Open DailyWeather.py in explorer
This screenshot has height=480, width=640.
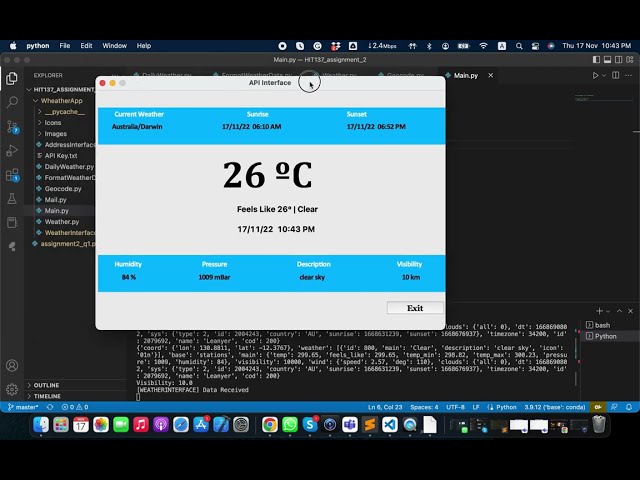pyautogui.click(x=69, y=167)
